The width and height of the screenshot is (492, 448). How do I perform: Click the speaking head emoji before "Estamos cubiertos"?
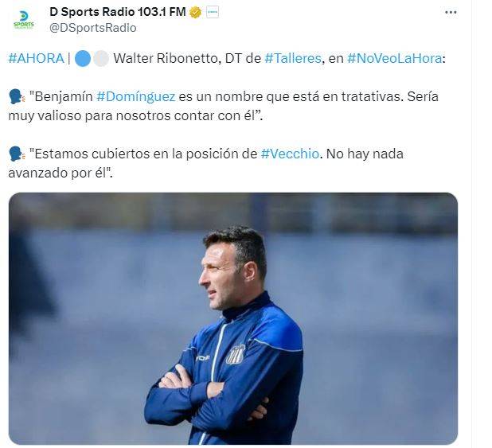[x=17, y=154]
